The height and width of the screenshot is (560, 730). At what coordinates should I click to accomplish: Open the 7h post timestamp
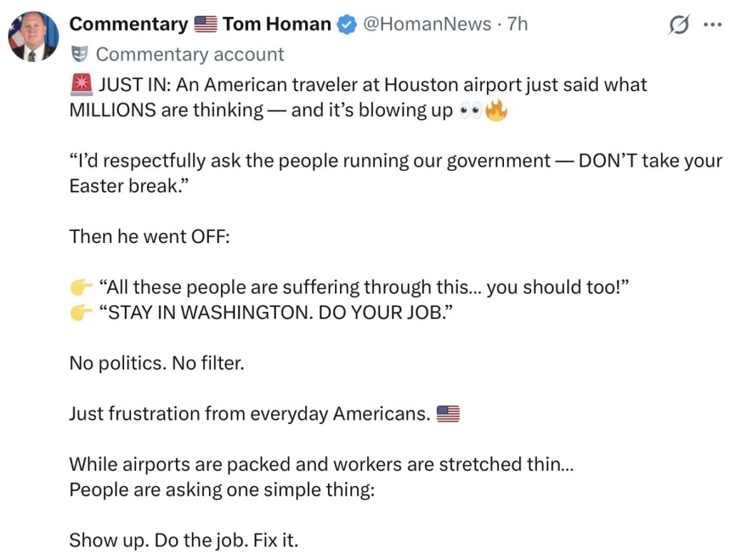(518, 24)
